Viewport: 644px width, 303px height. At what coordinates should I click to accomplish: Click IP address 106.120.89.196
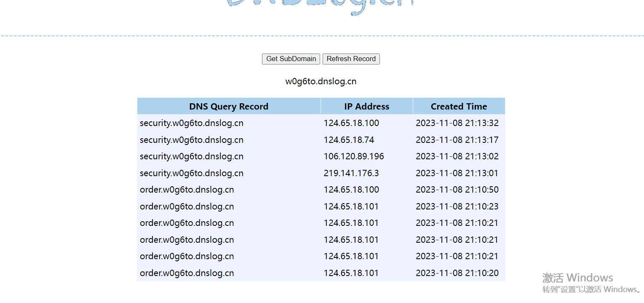coord(354,156)
